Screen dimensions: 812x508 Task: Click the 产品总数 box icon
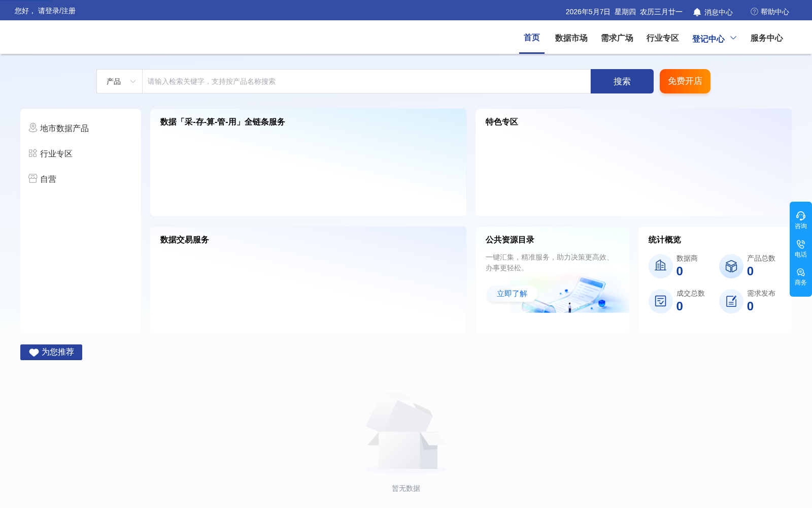(731, 266)
